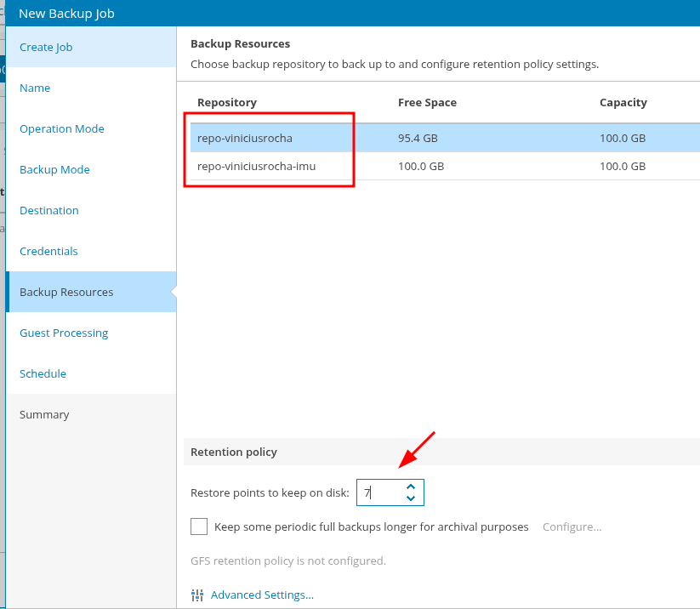Sort by the Free Space column header
Image resolution: width=700 pixels, height=609 pixels.
(x=427, y=102)
